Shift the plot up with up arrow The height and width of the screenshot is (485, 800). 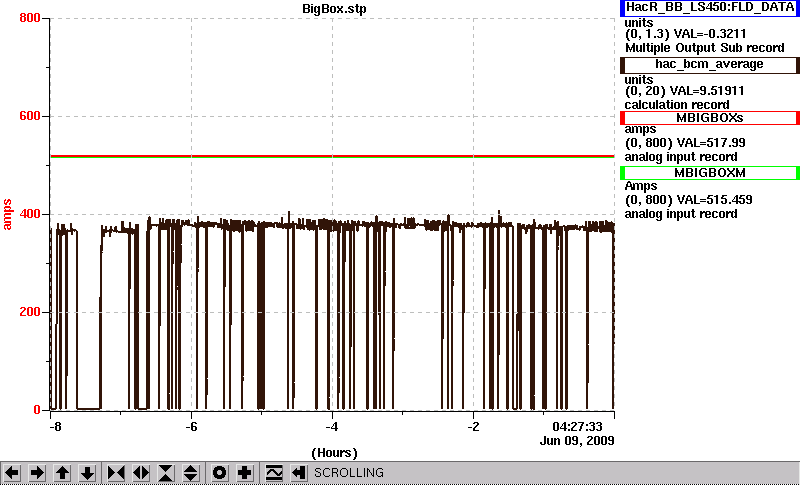pyautogui.click(x=62, y=473)
